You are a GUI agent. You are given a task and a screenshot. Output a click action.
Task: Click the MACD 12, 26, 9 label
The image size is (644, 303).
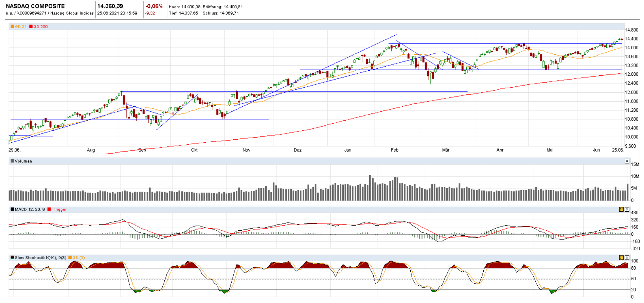click(30, 209)
